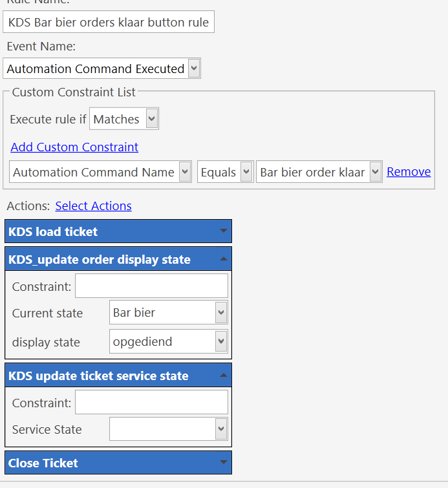Open the Event Name dropdown arrow
Viewport: 448px width, 488px height.
tap(194, 68)
